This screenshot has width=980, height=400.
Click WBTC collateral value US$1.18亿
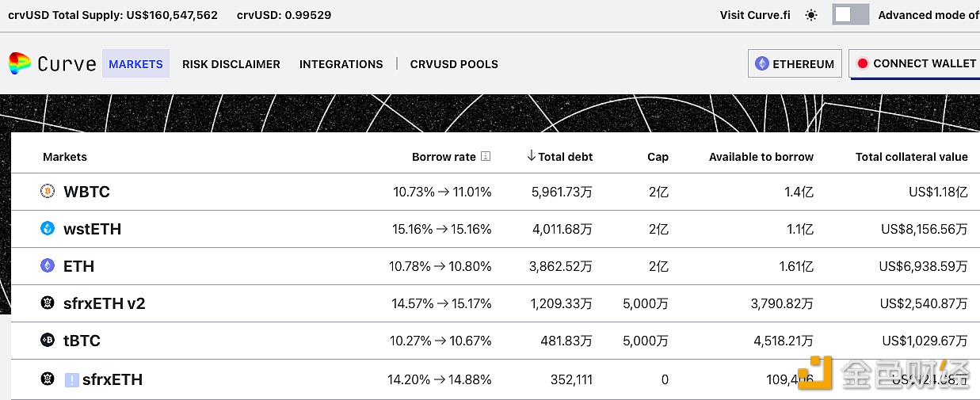(938, 192)
